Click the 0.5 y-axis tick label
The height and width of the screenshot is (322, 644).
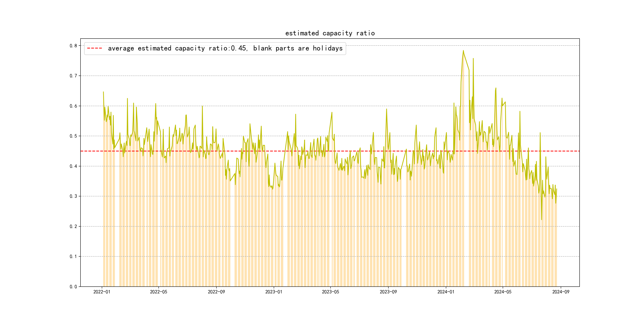point(73,136)
